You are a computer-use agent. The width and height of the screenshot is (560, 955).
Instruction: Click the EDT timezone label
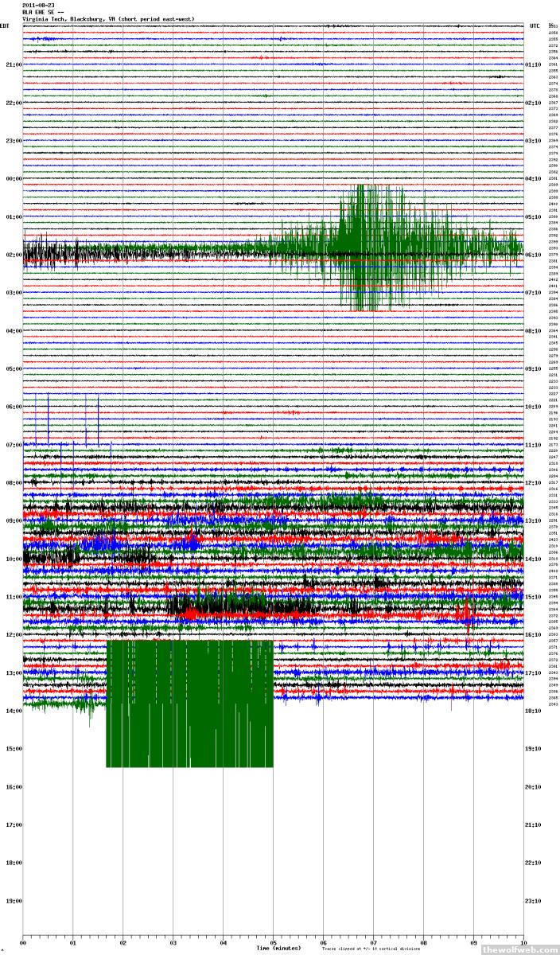click(x=5, y=26)
